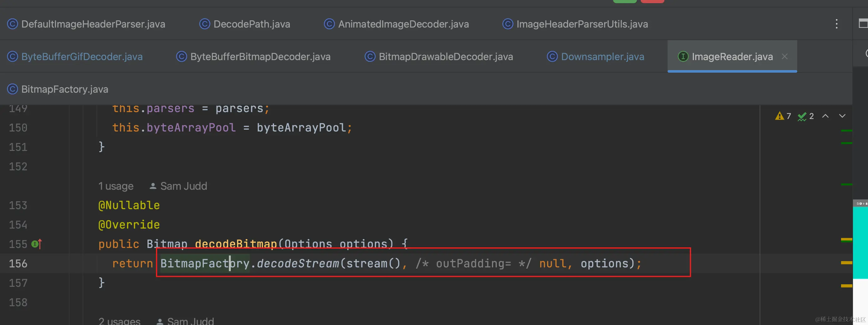Select the ImageHeaderParserUtils.java tab
Screen dimensions: 868x325
(575, 24)
